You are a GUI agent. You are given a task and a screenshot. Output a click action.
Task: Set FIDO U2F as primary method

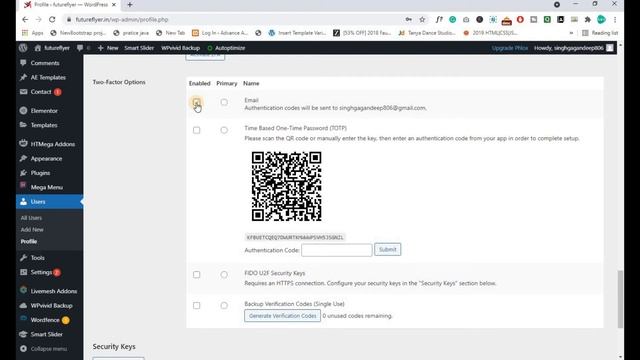224,275
